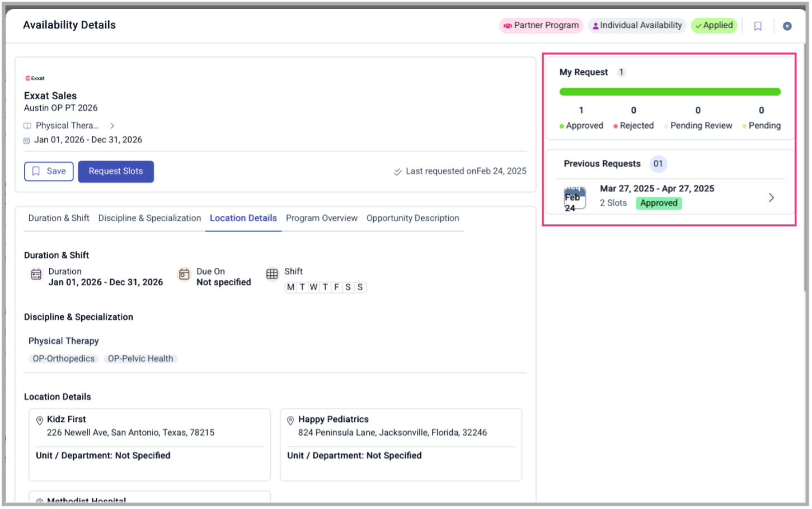The height and width of the screenshot is (509, 812).
Task: Click the Happy Pediatrics location pin icon
Action: [290, 421]
